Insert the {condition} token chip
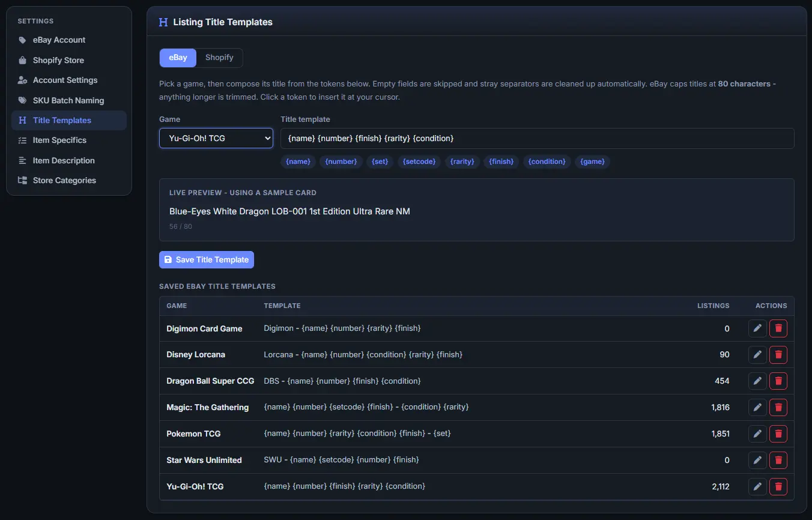 [547, 162]
